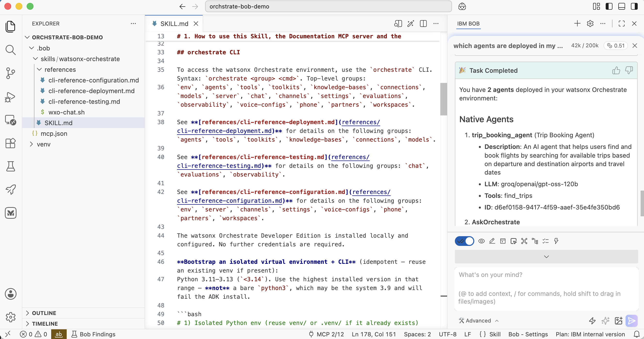
Task: Open the Remote Explorer view
Action: pyautogui.click(x=10, y=120)
